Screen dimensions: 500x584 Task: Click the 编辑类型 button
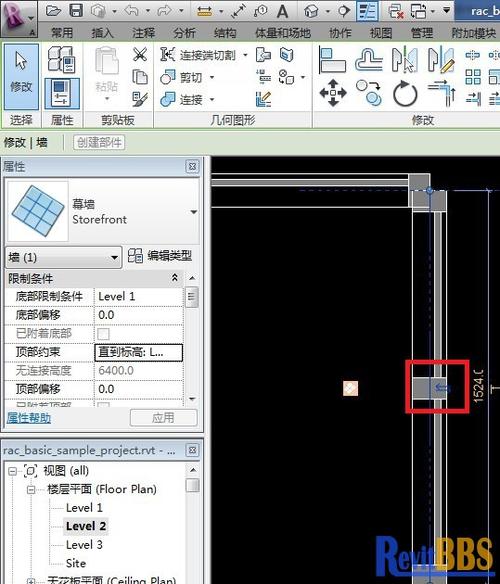click(160, 256)
